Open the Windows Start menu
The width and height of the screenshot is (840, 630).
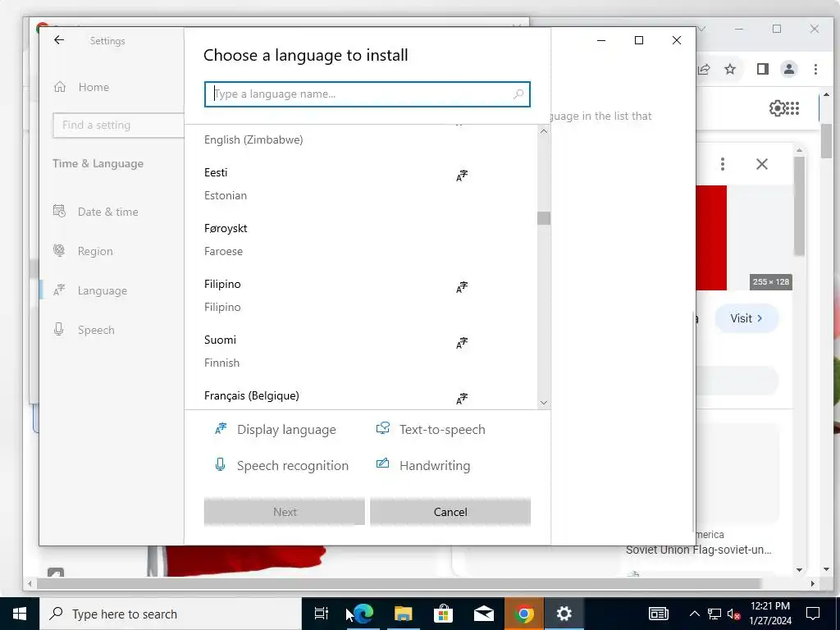tap(20, 614)
